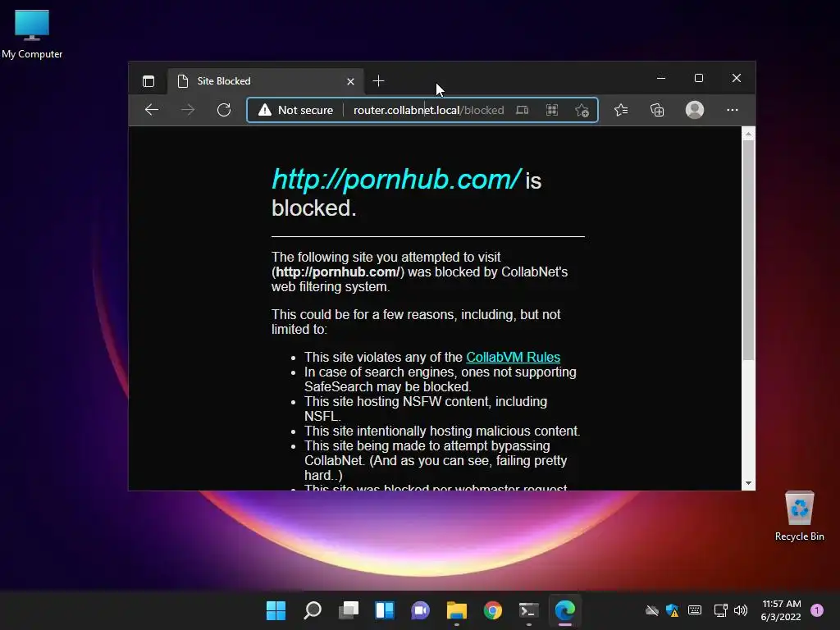This screenshot has height=630, width=840.
Task: Click the forward navigation arrow
Action: tap(188, 110)
